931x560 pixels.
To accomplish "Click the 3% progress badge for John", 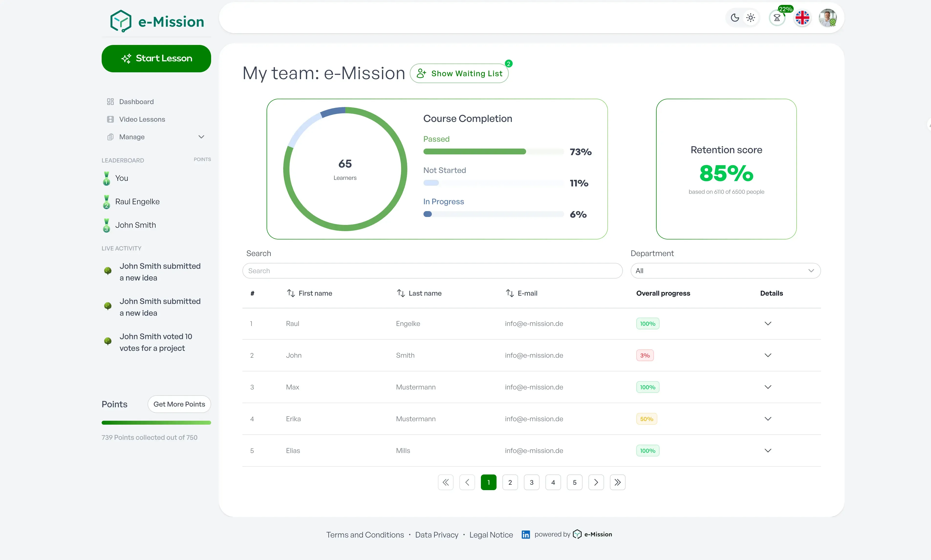I will (645, 355).
